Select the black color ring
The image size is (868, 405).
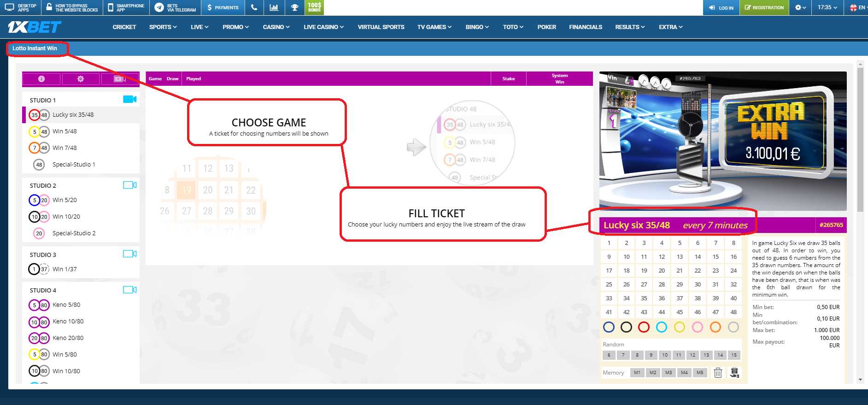click(626, 327)
